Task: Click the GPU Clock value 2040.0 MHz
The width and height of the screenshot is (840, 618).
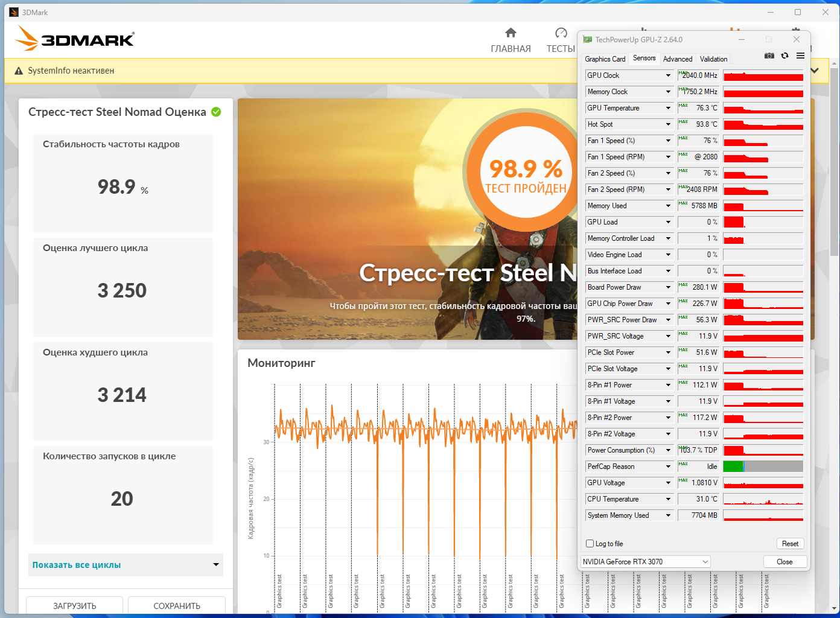Action: (x=699, y=75)
